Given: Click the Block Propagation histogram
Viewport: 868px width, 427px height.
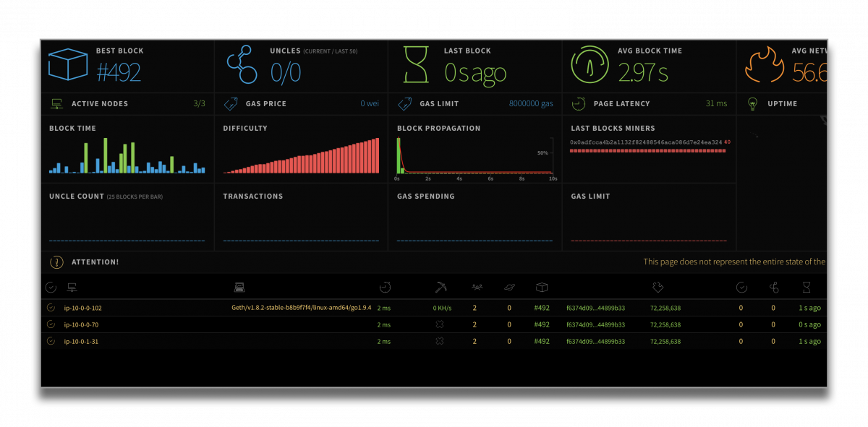Looking at the screenshot, I should [476, 156].
